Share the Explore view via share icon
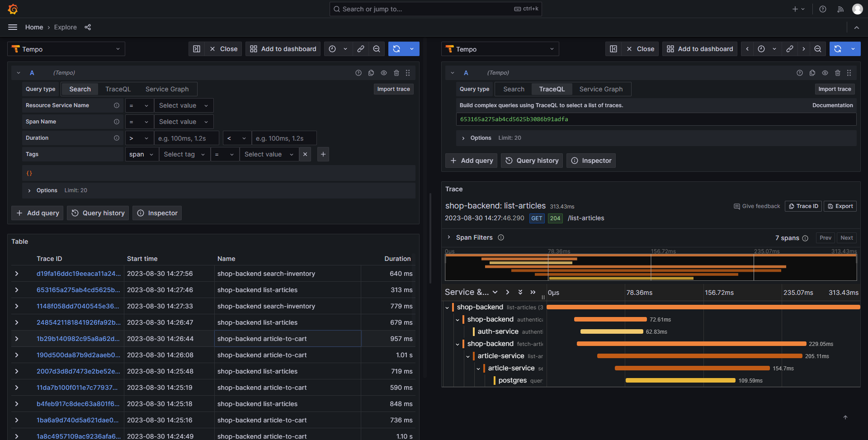 (88, 27)
